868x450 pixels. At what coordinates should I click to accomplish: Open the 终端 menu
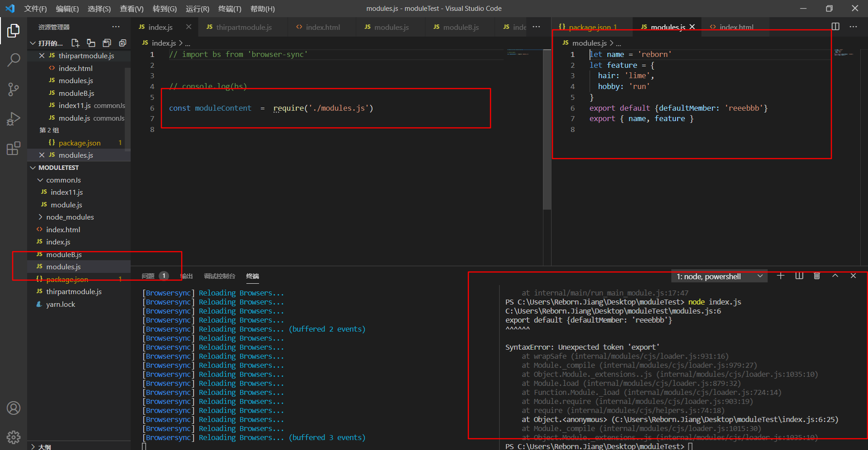(230, 9)
